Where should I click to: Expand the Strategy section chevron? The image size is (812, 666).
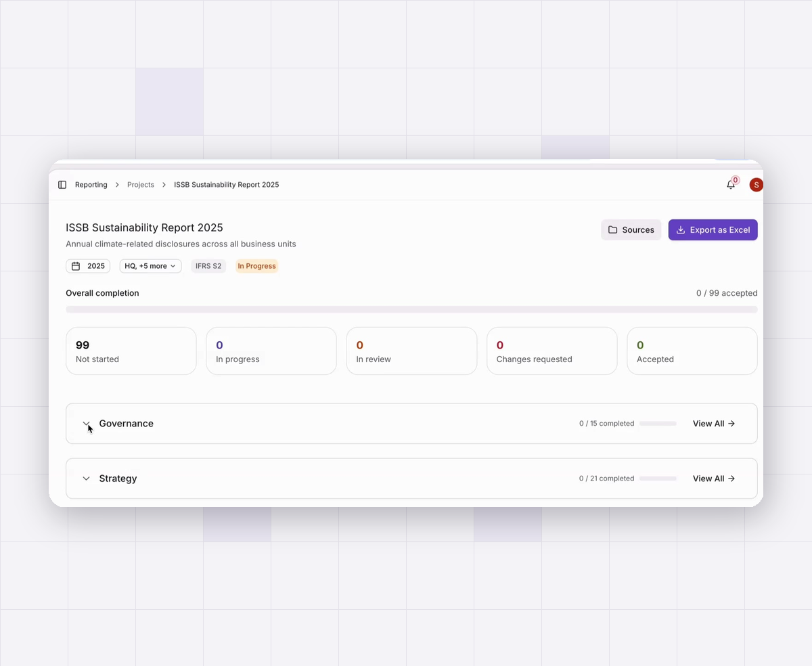(x=86, y=479)
